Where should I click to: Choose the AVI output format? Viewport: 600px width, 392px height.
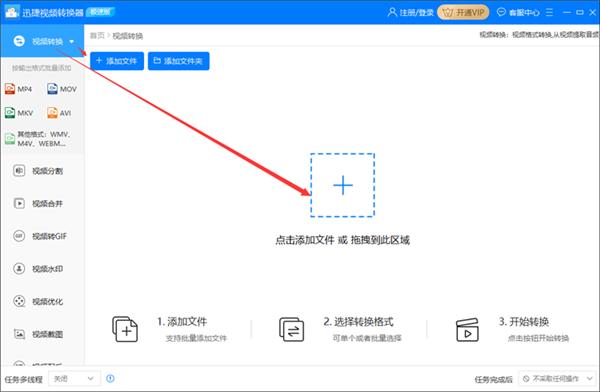pos(59,113)
